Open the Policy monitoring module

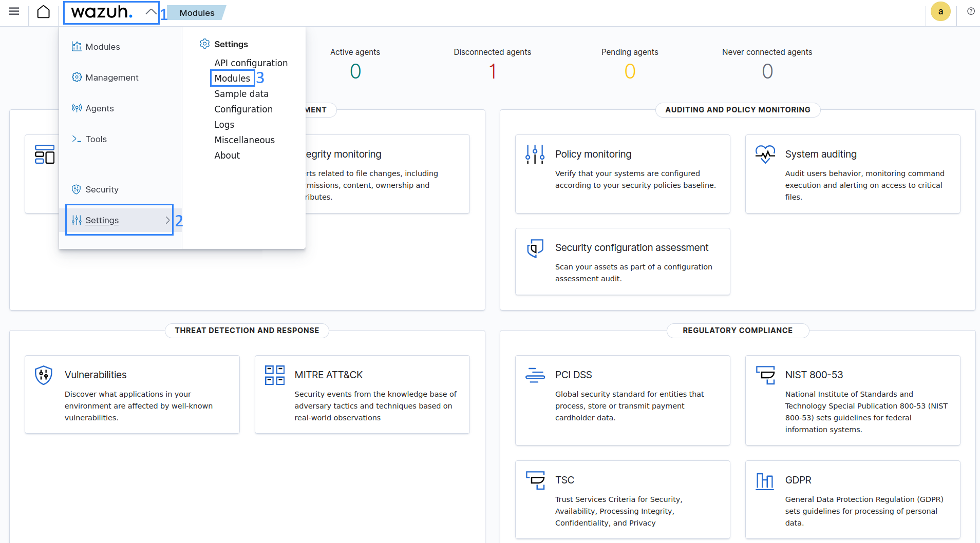(x=623, y=174)
